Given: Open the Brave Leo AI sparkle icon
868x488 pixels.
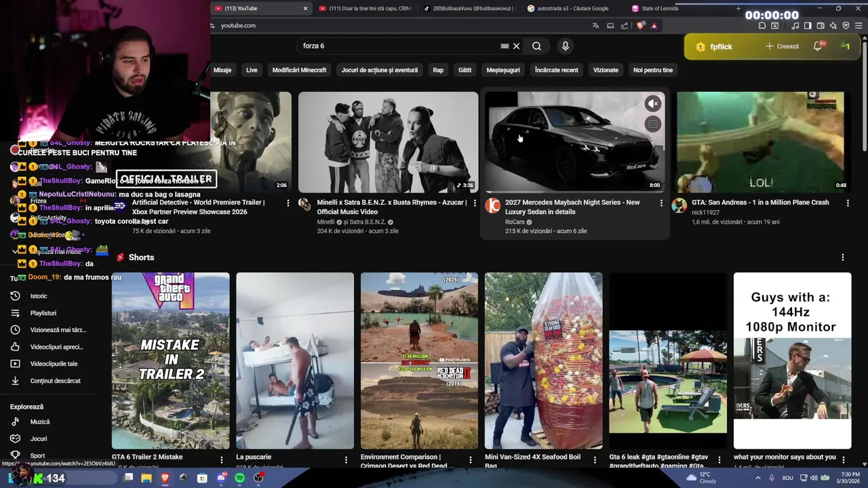Looking at the screenshot, I should [833, 26].
